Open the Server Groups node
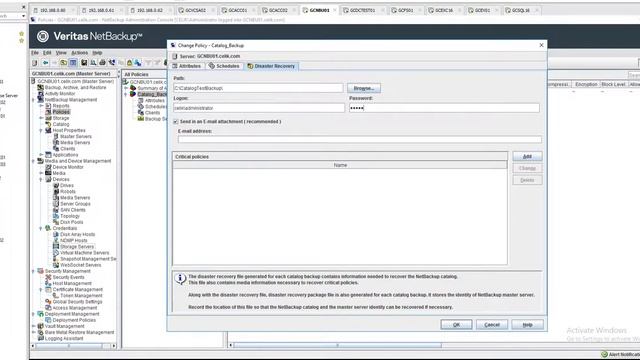The image size is (640, 360). click(x=75, y=204)
